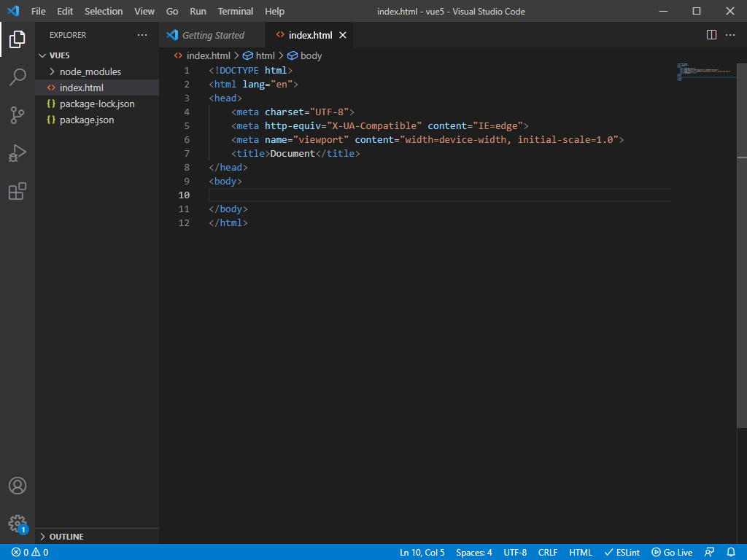Open the Edit menu

click(65, 11)
